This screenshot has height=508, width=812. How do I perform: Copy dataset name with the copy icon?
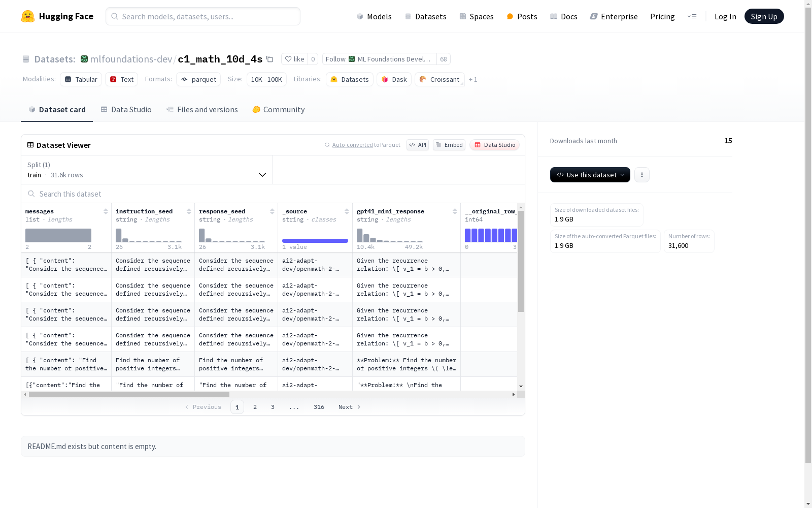click(x=269, y=59)
